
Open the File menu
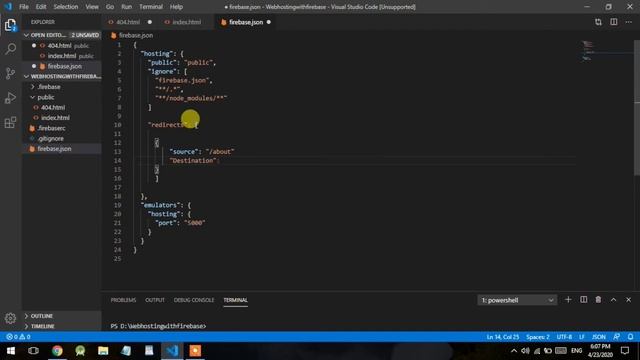[24, 7]
